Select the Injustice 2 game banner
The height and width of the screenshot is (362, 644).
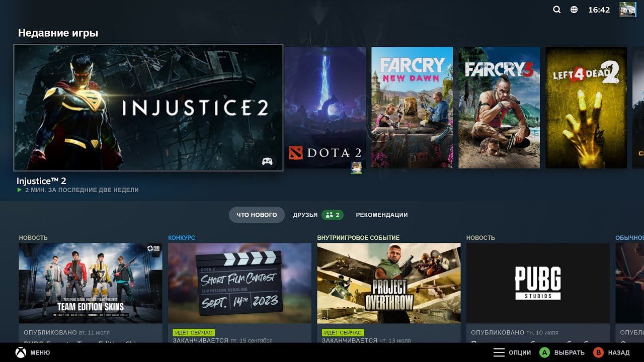point(148,108)
